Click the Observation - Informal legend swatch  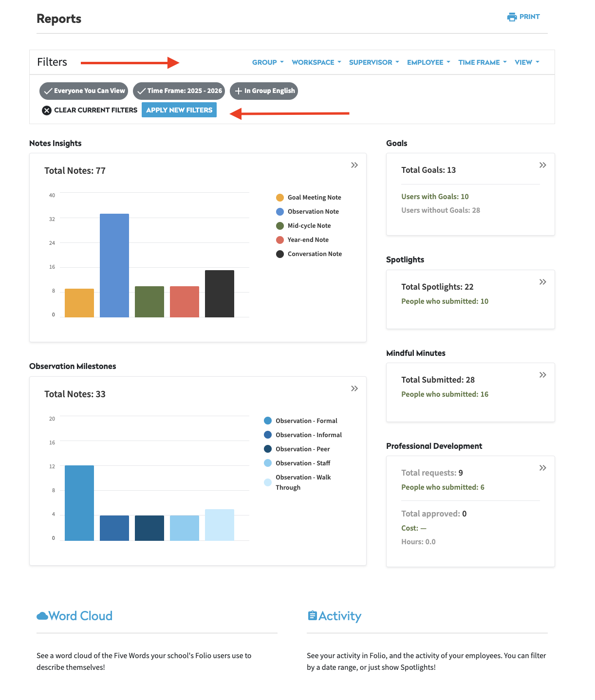[268, 435]
